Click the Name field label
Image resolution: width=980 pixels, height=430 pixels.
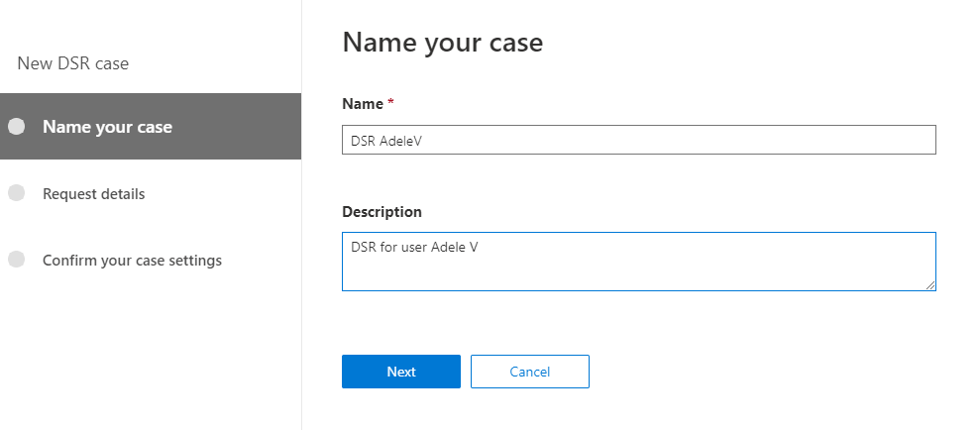(362, 104)
